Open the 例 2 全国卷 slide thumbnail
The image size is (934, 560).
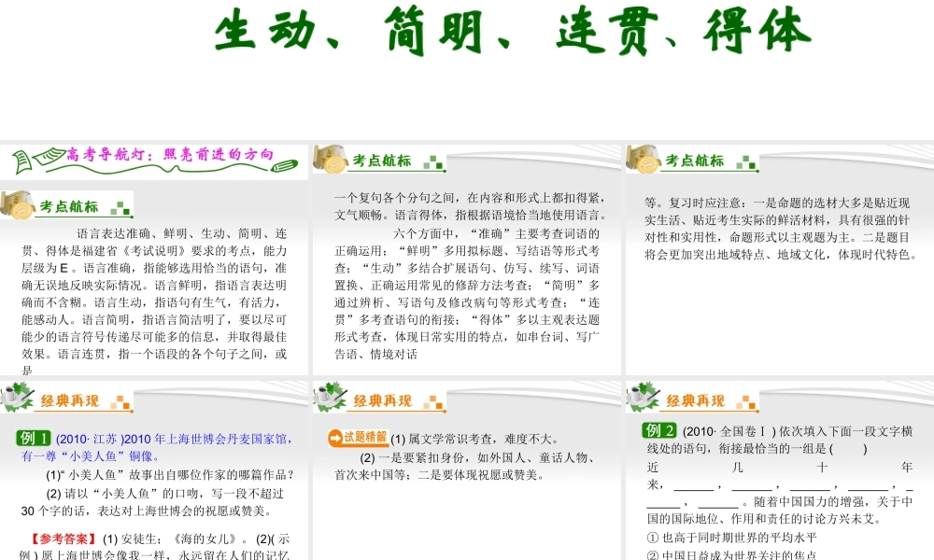(x=780, y=470)
